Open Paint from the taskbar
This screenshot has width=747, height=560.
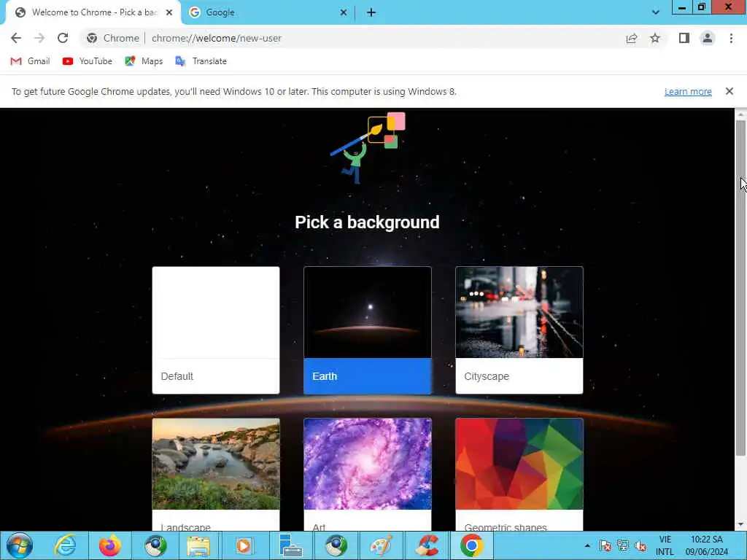[x=382, y=545]
